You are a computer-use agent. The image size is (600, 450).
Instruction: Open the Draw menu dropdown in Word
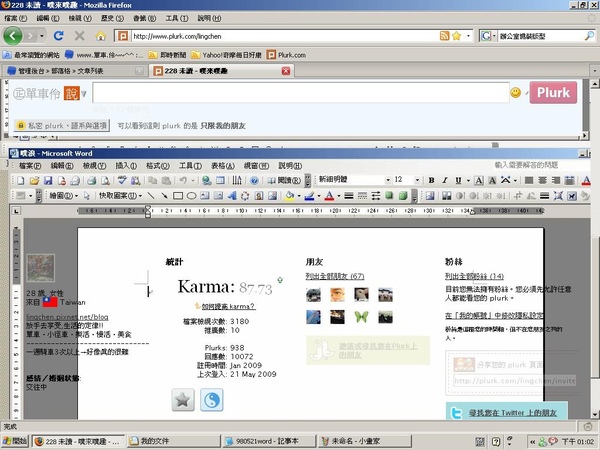(64, 196)
